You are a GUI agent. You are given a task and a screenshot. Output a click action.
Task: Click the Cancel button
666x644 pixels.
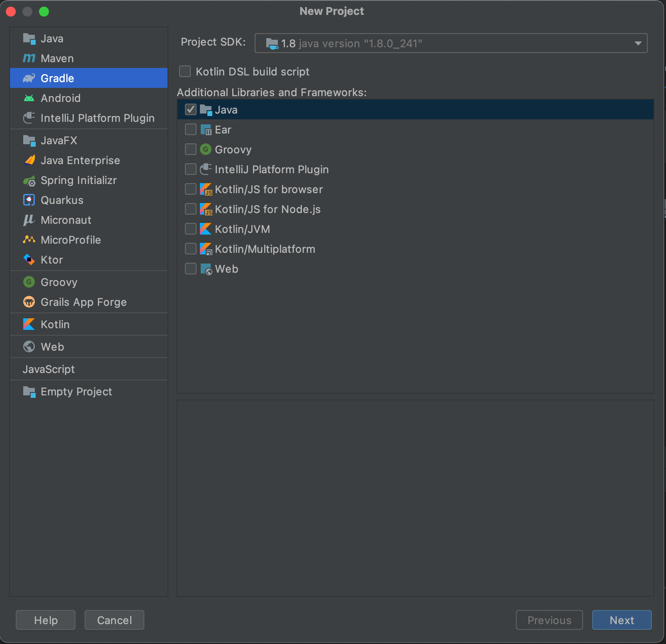click(114, 620)
